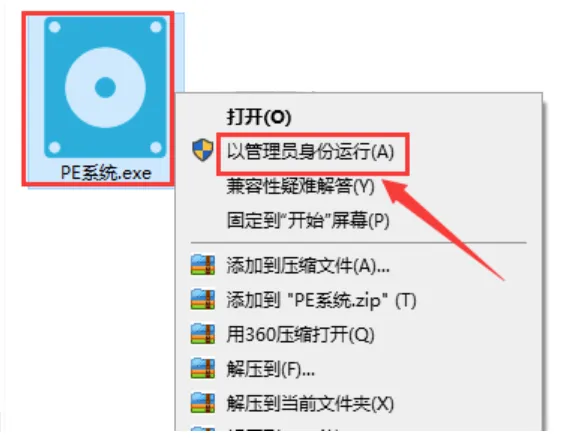Click the admin shield icon
The image size is (574, 440).
[x=203, y=150]
